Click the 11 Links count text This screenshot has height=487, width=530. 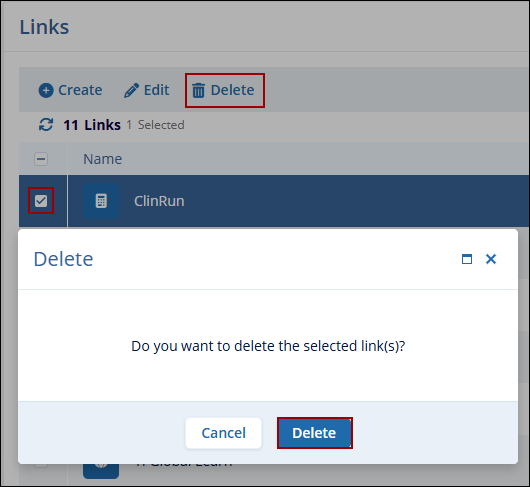pyautogui.click(x=92, y=125)
